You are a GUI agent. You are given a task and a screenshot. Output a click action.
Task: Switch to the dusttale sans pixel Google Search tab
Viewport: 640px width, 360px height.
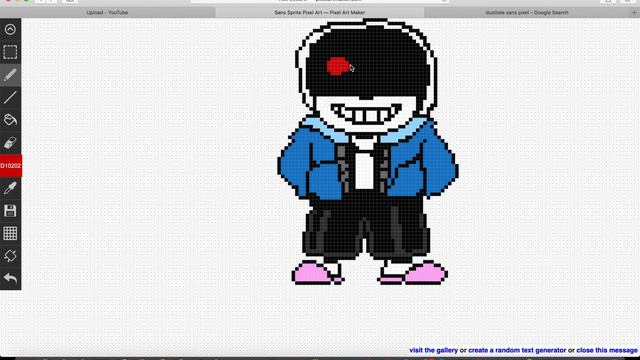point(527,13)
